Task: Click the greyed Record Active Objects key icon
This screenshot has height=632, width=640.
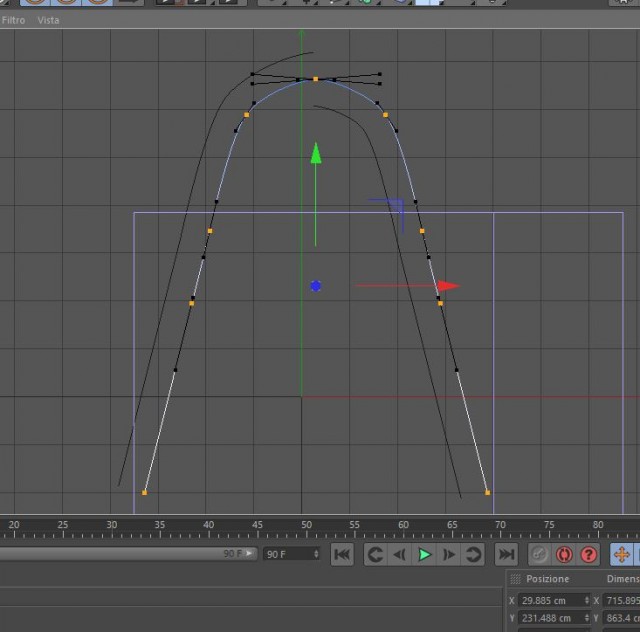Action: tap(540, 554)
